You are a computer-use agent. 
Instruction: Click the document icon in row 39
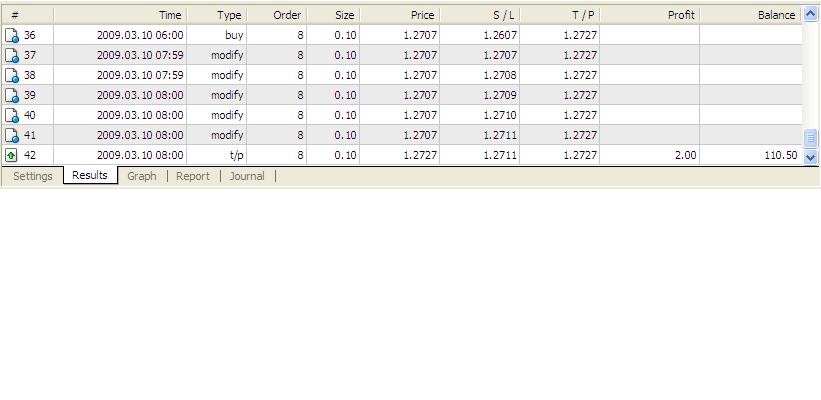click(12, 95)
